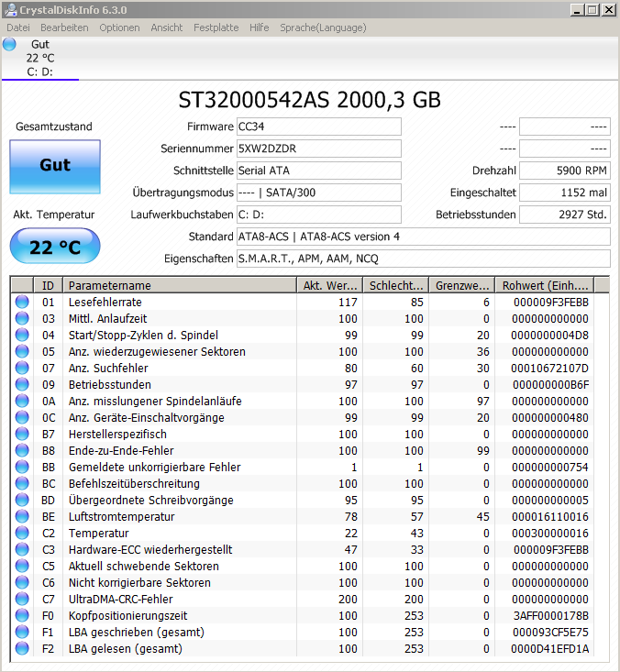The height and width of the screenshot is (672, 620).
Task: Click the Übertragungsmodus field SATA/300
Action: [x=319, y=193]
